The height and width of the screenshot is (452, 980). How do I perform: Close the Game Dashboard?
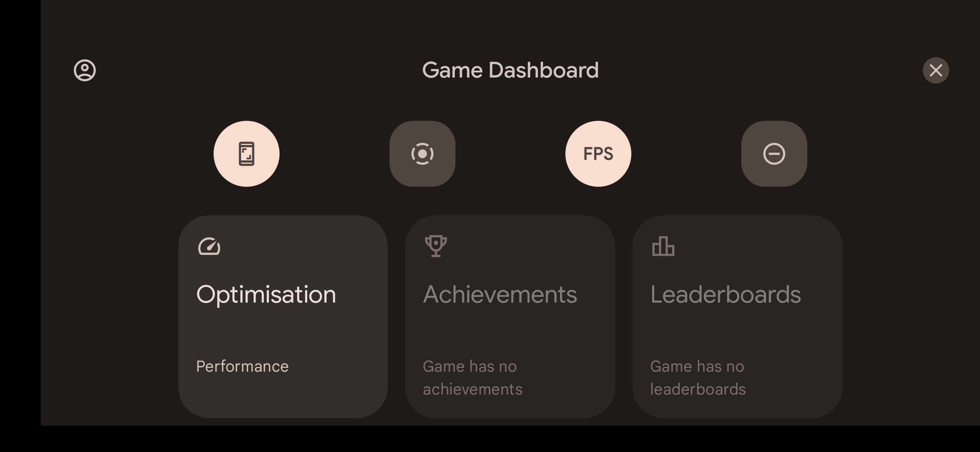coord(936,69)
